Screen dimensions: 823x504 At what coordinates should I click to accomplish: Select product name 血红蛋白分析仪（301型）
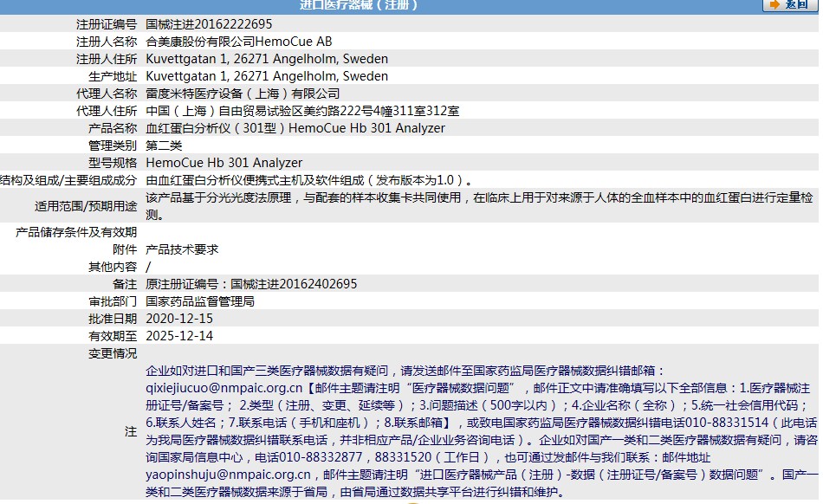[x=216, y=128]
